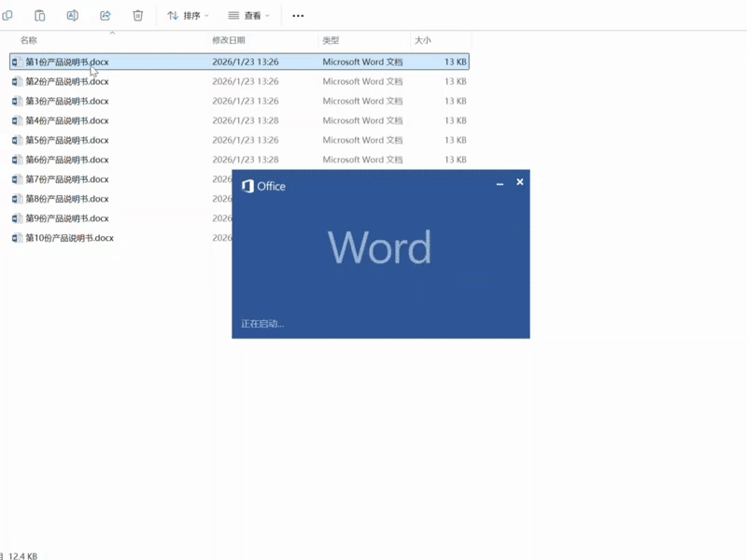This screenshot has height=560, width=747.
Task: Sort by the 类型 column header
Action: pos(331,40)
